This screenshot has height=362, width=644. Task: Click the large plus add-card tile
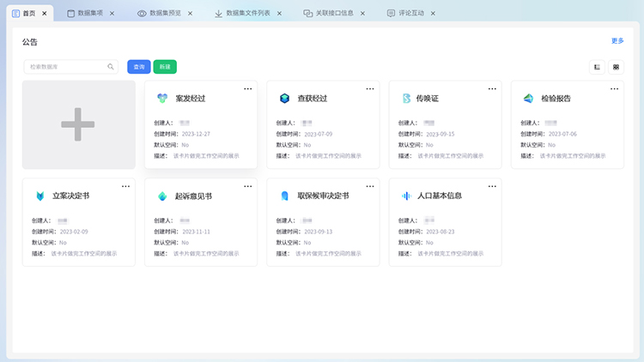78,124
